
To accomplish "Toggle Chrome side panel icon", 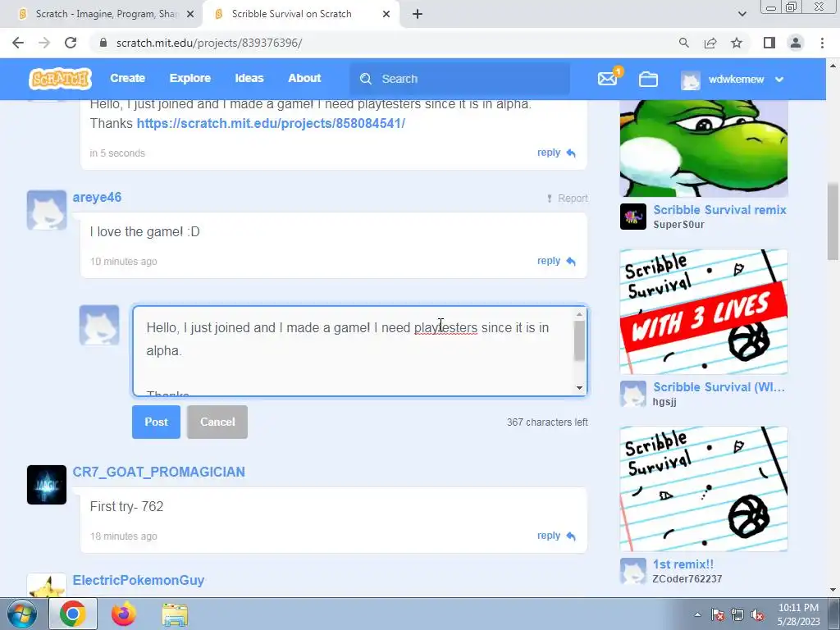I will point(769,43).
